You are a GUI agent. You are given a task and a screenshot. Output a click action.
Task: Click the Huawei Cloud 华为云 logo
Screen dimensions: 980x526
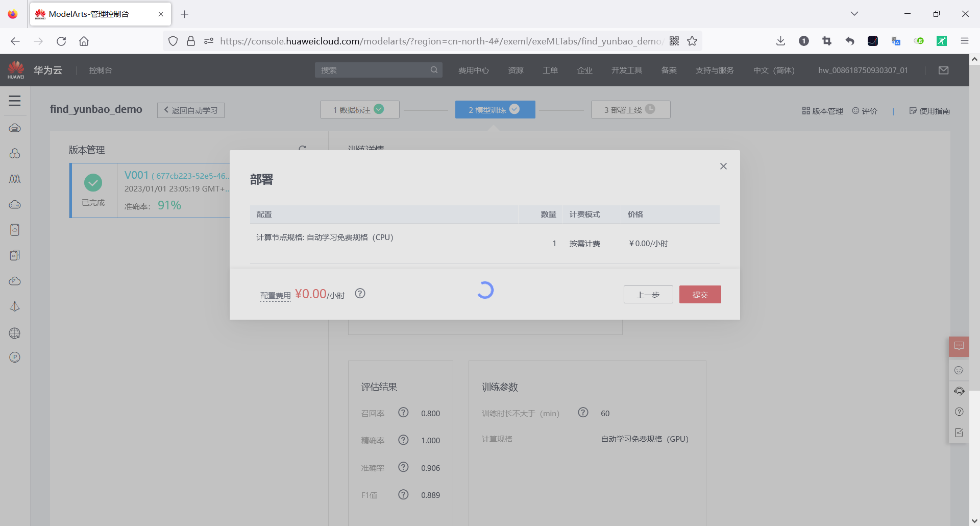point(34,70)
